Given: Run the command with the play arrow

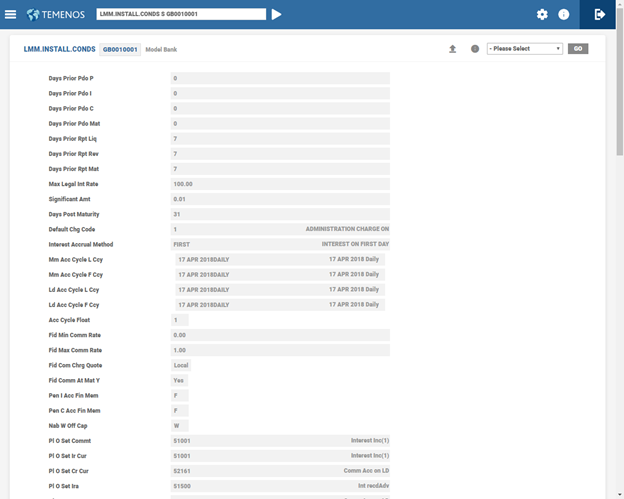Looking at the screenshot, I should point(277,14).
